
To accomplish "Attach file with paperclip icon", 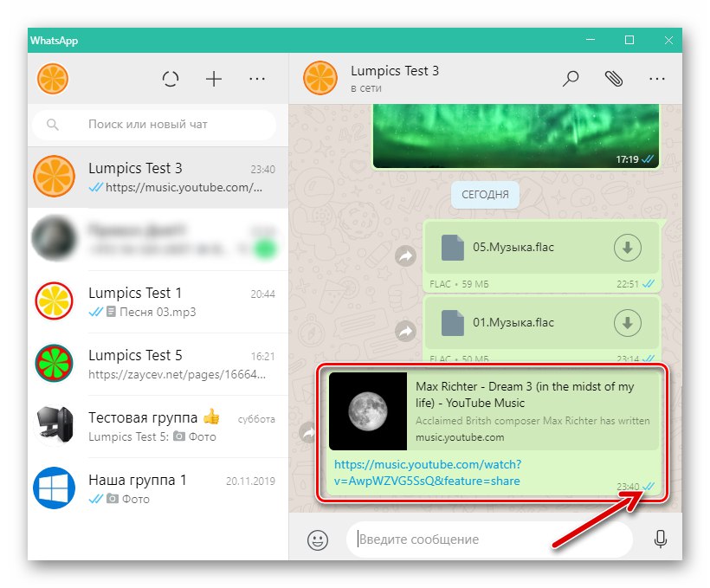I will tap(614, 78).
